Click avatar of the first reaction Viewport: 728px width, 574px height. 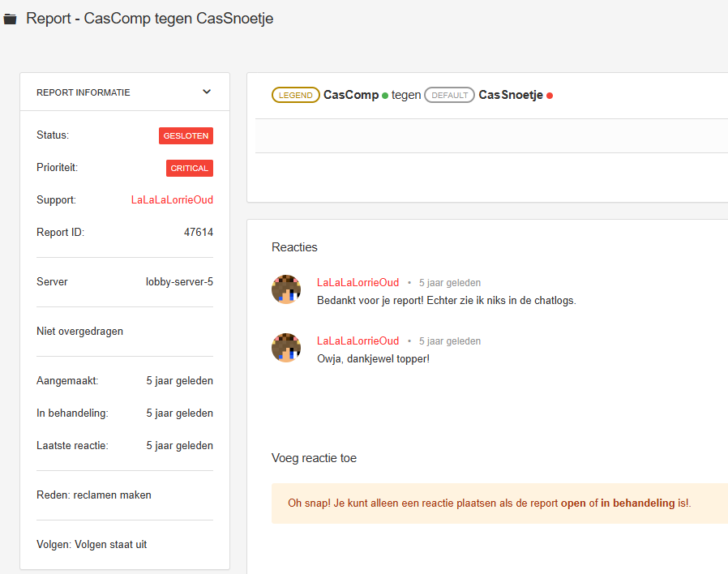[286, 289]
